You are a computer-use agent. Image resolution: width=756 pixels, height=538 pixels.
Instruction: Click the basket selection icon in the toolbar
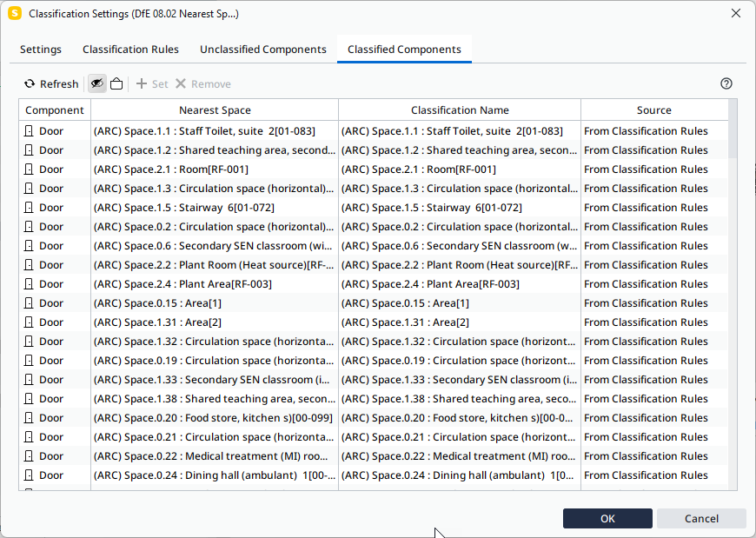[x=116, y=84]
